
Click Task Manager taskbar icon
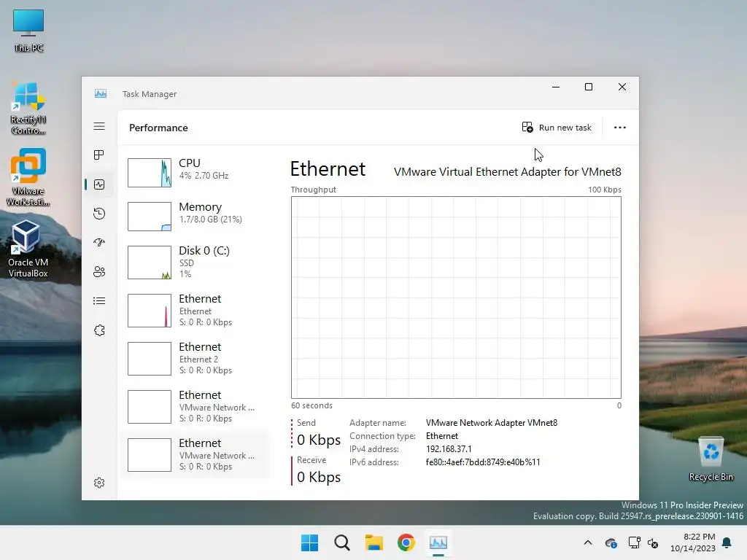tap(438, 542)
